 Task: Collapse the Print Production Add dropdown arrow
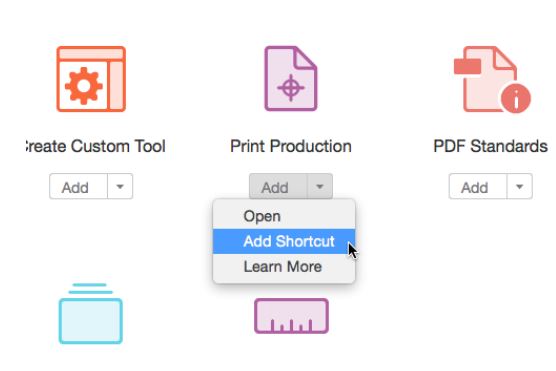(x=320, y=186)
